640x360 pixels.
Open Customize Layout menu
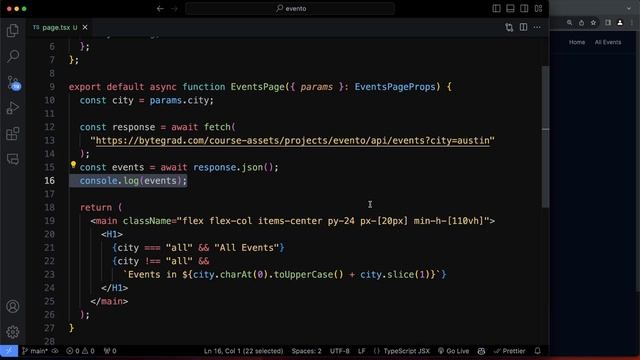(x=538, y=9)
